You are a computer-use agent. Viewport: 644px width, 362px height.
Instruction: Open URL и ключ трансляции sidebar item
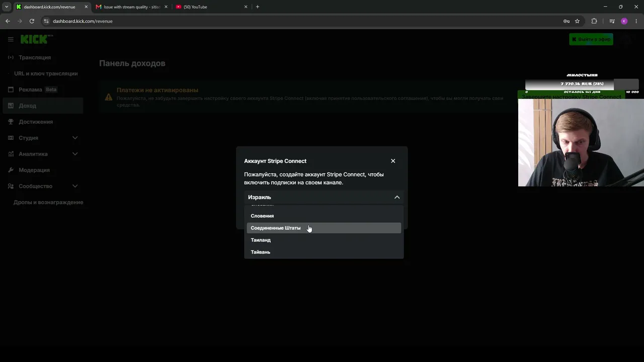[x=43, y=73]
